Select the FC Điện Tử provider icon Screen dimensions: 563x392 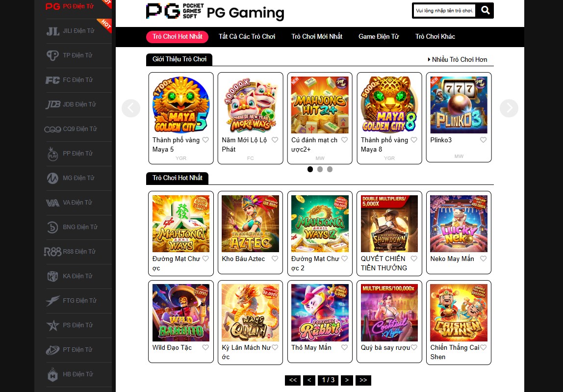tap(52, 80)
